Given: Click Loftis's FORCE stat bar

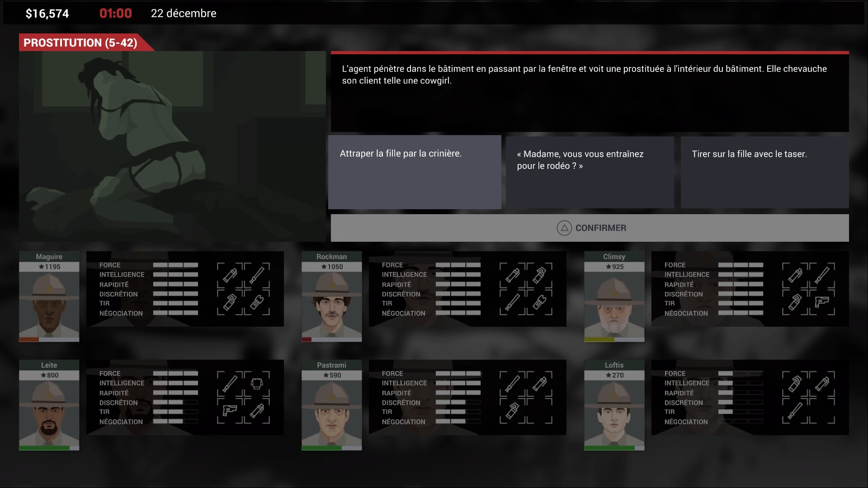Looking at the screenshot, I should click(x=741, y=374).
